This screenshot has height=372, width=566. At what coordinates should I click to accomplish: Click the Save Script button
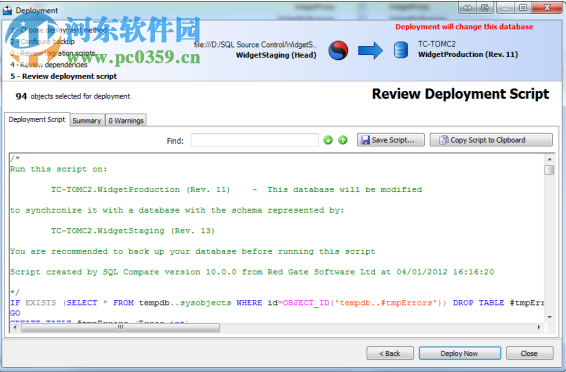click(391, 140)
